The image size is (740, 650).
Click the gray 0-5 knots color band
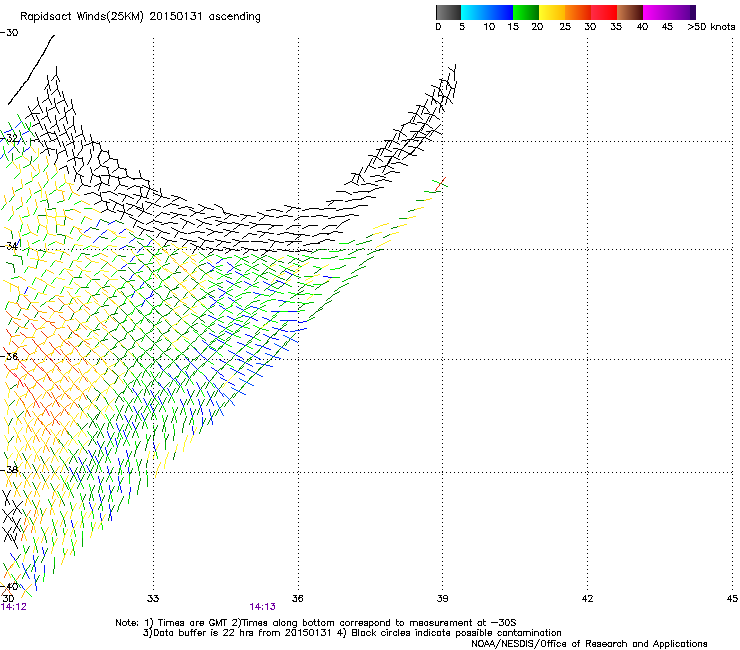point(448,12)
